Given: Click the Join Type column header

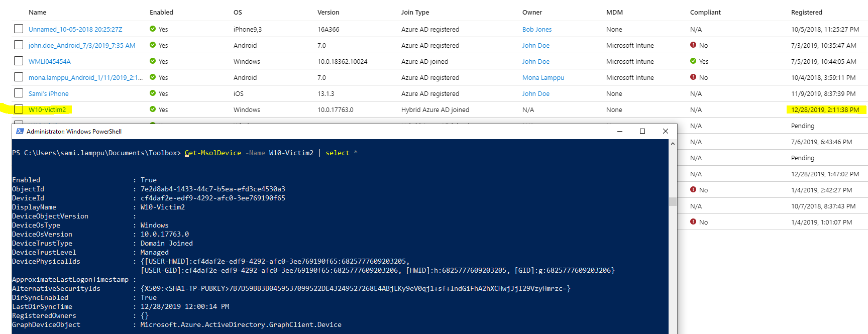Looking at the screenshot, I should click(x=415, y=13).
